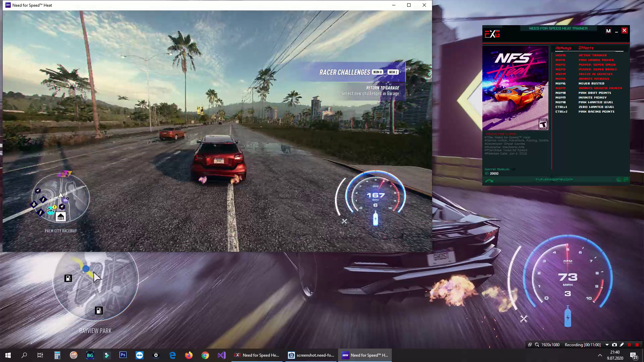Select the Effects column header
Image resolution: width=644 pixels, height=362 pixels.
586,48
